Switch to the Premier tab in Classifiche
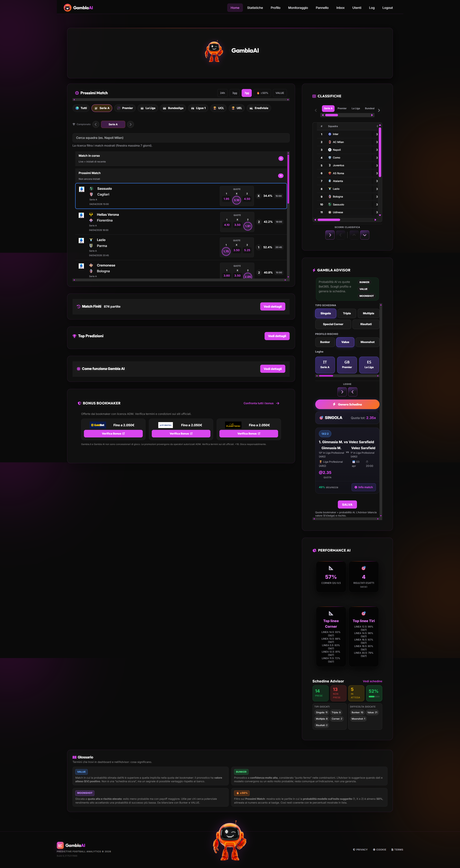The height and width of the screenshot is (868, 460). pyautogui.click(x=342, y=108)
